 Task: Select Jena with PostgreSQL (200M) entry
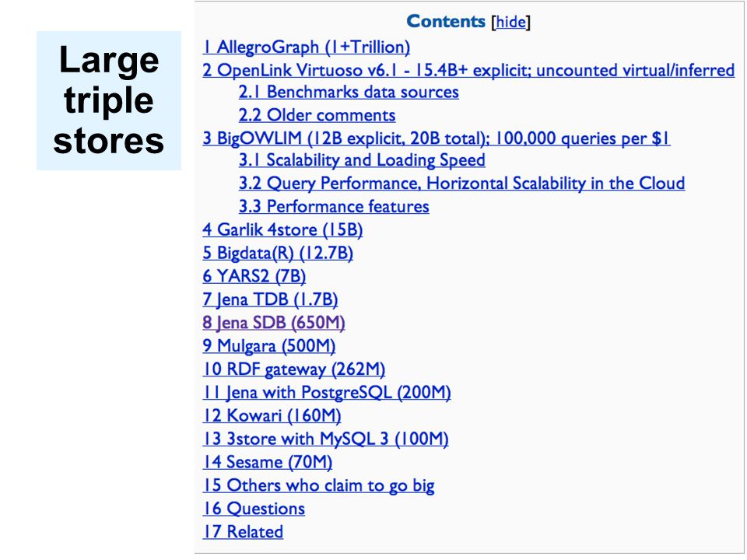327,392
